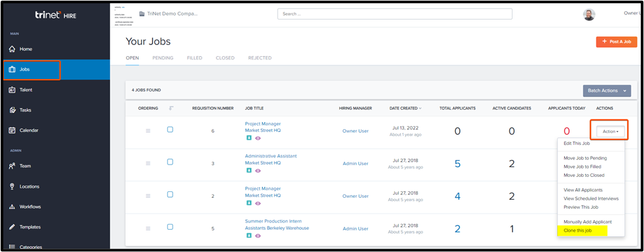
Task: Open the Talent section icon
Action: point(12,90)
